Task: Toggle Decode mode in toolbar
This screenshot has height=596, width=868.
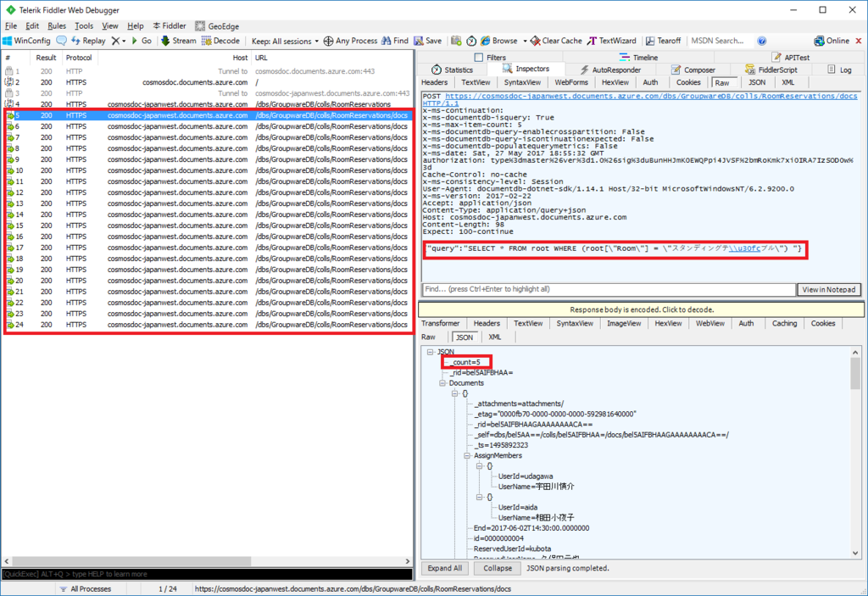Action: tap(220, 41)
